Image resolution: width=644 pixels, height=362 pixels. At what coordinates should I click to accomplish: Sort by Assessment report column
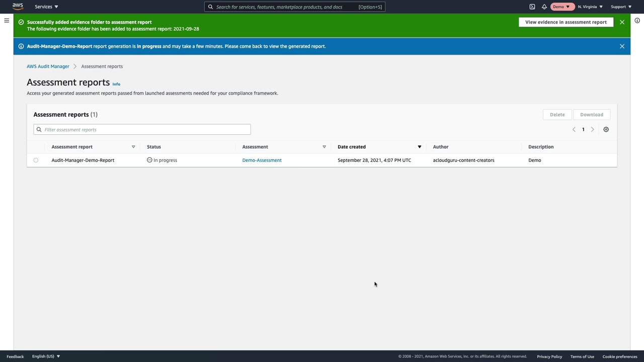(x=133, y=147)
